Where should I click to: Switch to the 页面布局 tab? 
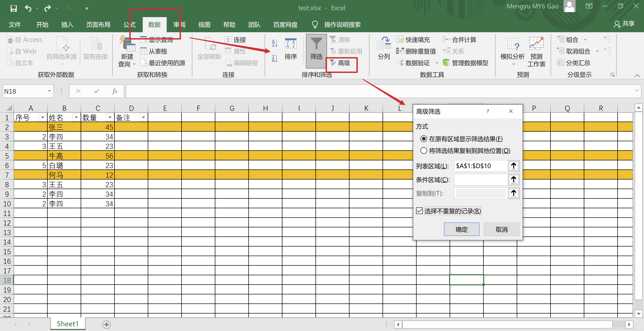[x=98, y=25]
